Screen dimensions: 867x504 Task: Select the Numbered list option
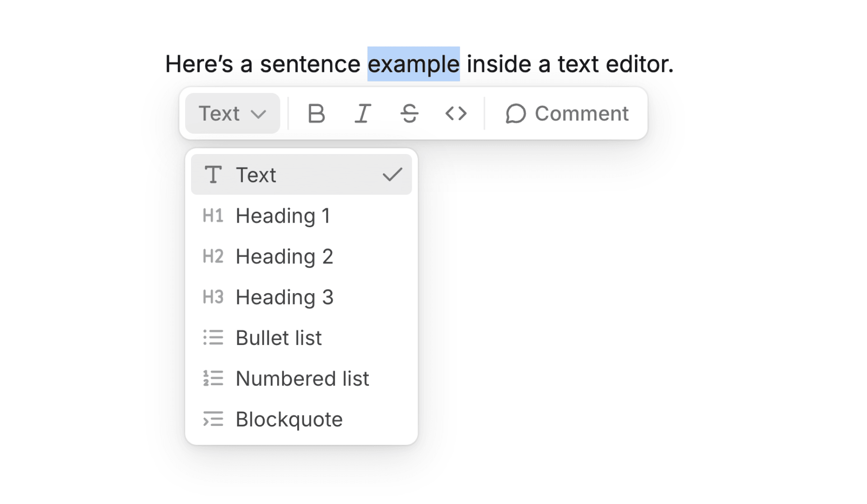301,378
